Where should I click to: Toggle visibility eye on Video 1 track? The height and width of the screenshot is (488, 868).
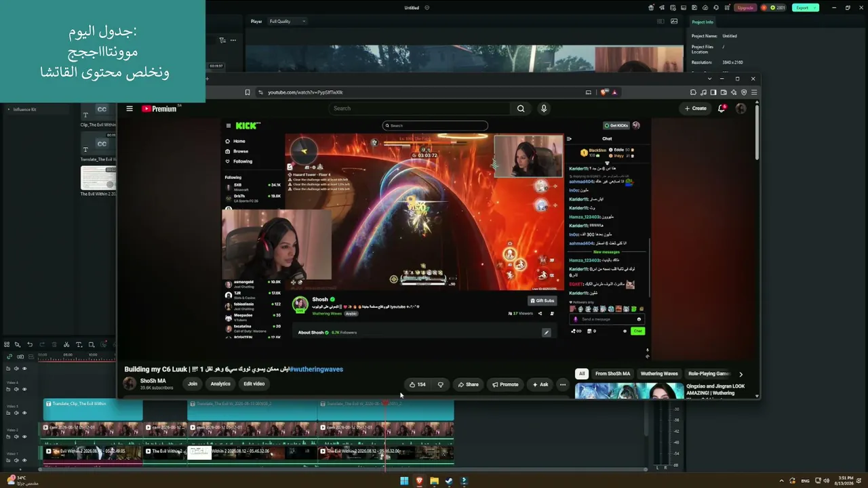pyautogui.click(x=24, y=460)
